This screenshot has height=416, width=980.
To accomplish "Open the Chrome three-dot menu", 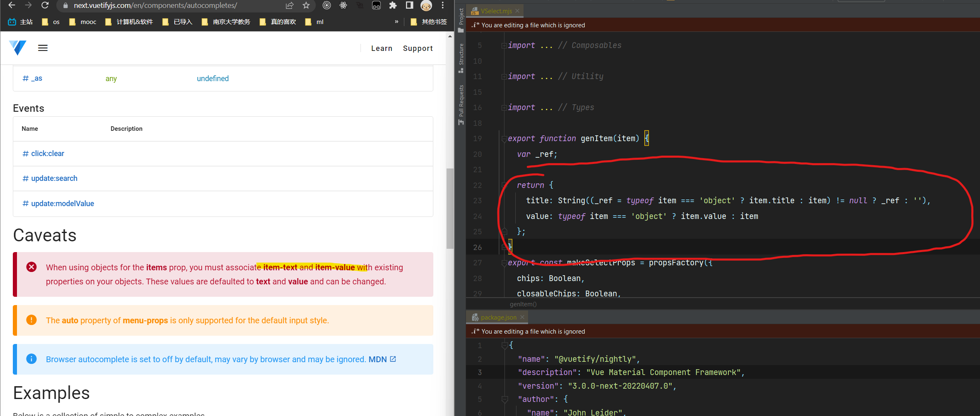I will click(x=443, y=5).
